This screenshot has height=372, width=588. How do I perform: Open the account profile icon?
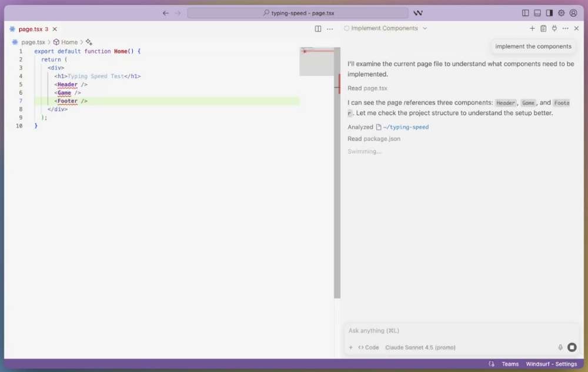[574, 12]
